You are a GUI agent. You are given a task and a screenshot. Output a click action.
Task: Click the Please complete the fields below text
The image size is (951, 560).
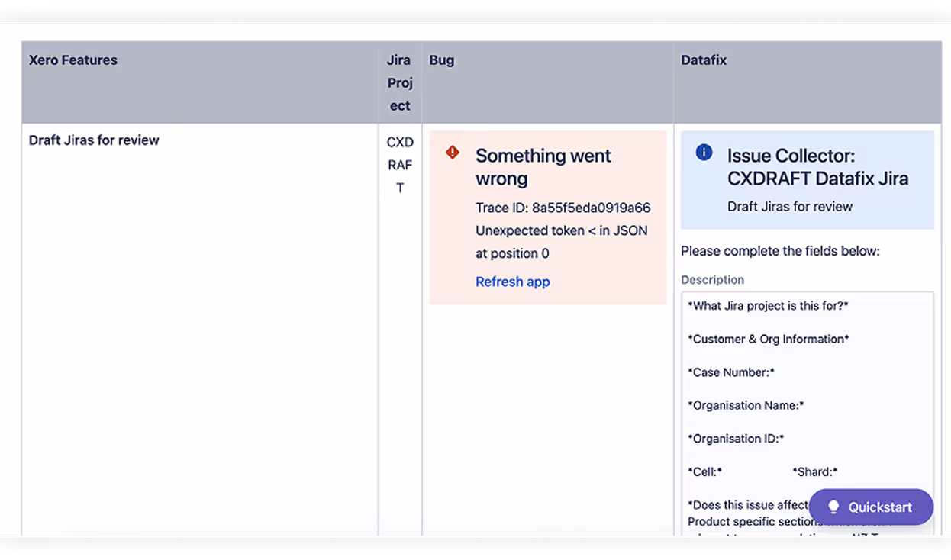[780, 251]
